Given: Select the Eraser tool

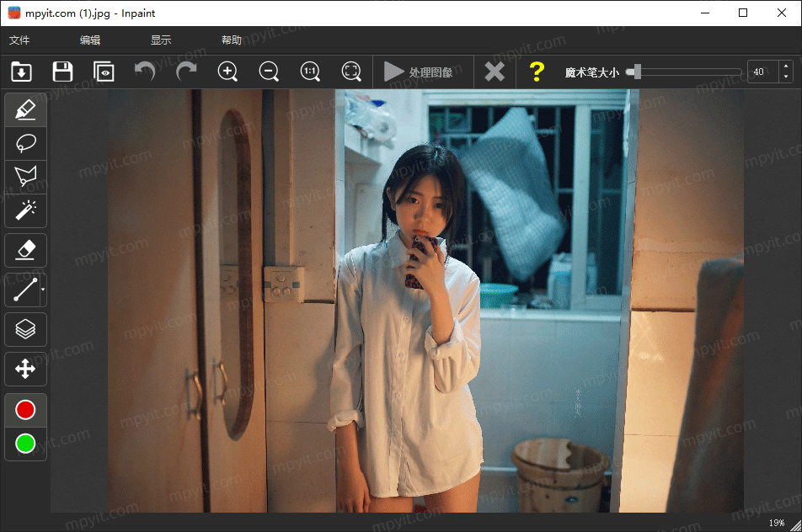Looking at the screenshot, I should pos(25,250).
